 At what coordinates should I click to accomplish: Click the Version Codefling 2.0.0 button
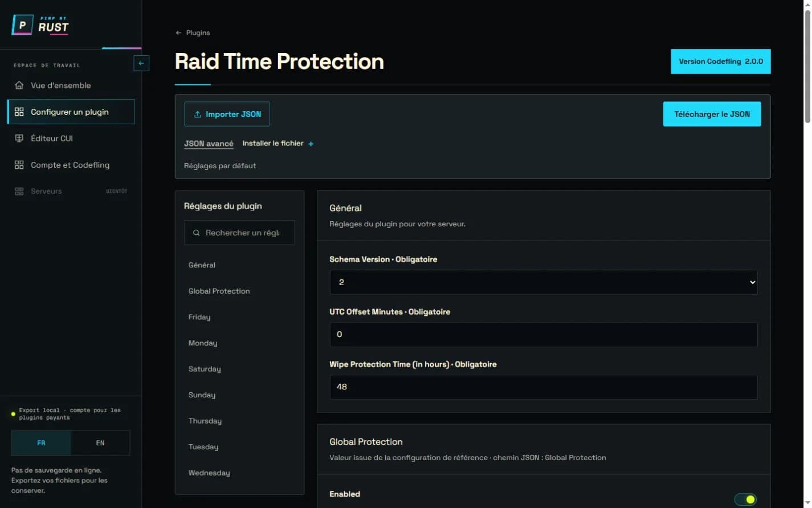720,62
